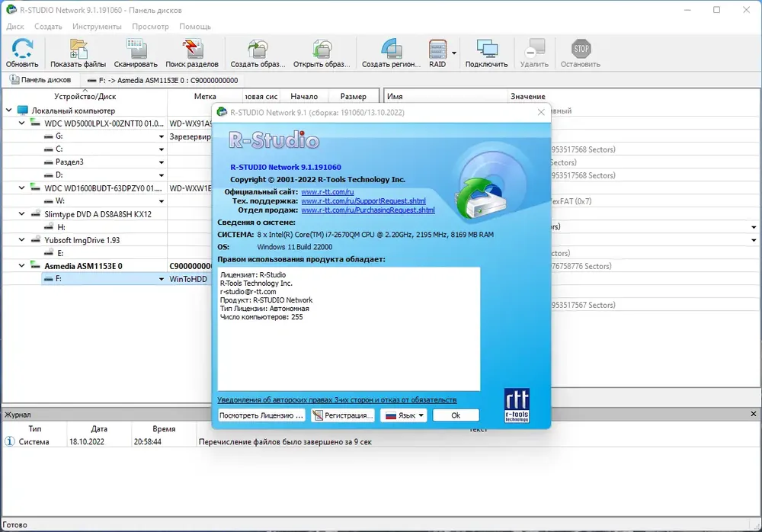Click the Метка column header
The height and width of the screenshot is (532, 762).
[204, 96]
